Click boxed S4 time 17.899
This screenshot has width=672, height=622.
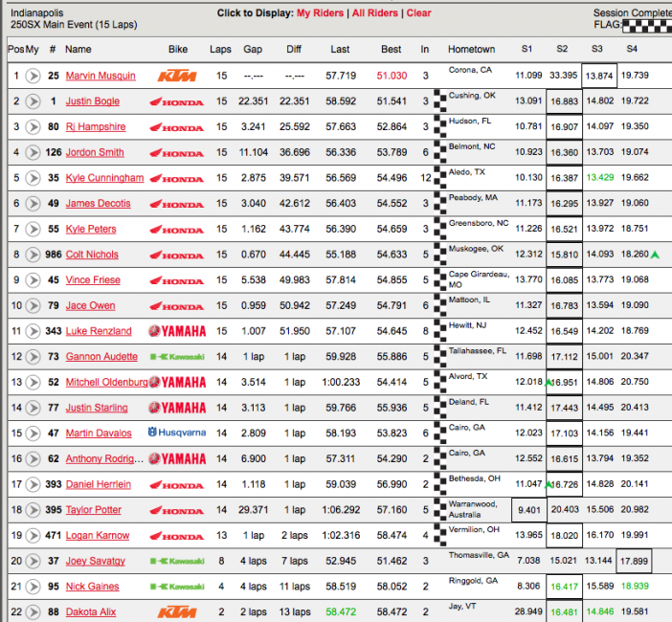point(634,561)
